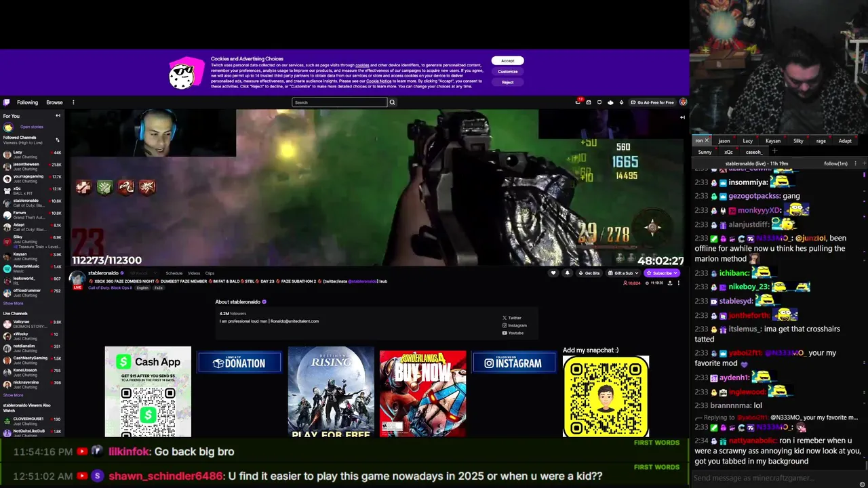The width and height of the screenshot is (868, 488).
Task: Switch to the Sunny chat tab
Action: click(x=705, y=152)
